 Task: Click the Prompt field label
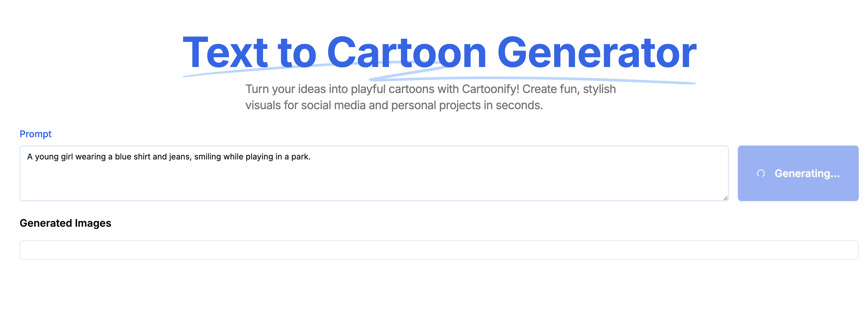pyautogui.click(x=35, y=134)
